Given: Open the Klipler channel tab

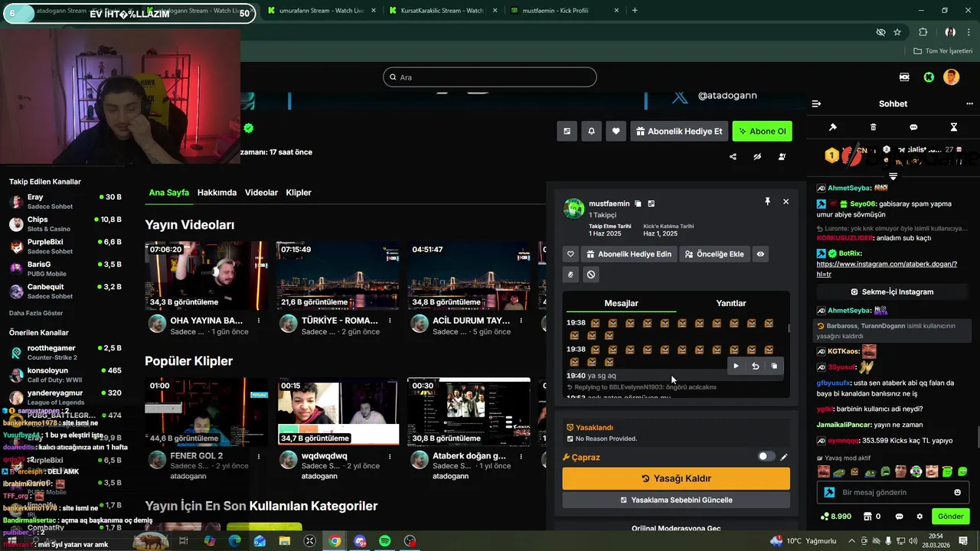Looking at the screenshot, I should coord(299,193).
